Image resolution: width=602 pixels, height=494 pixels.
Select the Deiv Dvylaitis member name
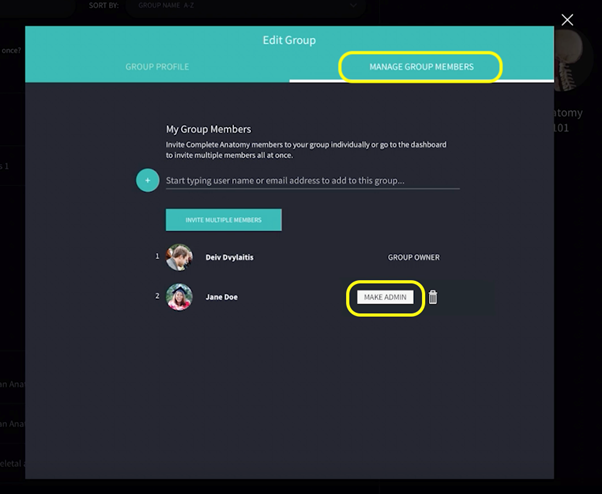(230, 257)
